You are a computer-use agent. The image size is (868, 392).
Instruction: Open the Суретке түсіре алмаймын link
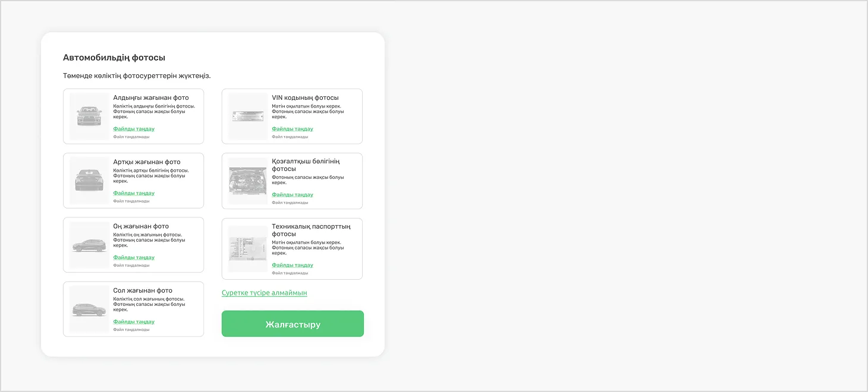tap(265, 293)
